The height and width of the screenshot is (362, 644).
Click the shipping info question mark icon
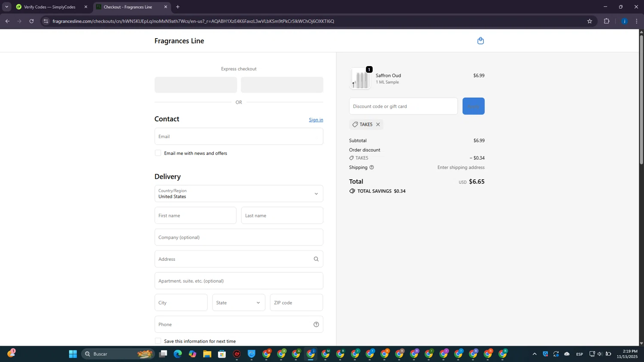[372, 167]
